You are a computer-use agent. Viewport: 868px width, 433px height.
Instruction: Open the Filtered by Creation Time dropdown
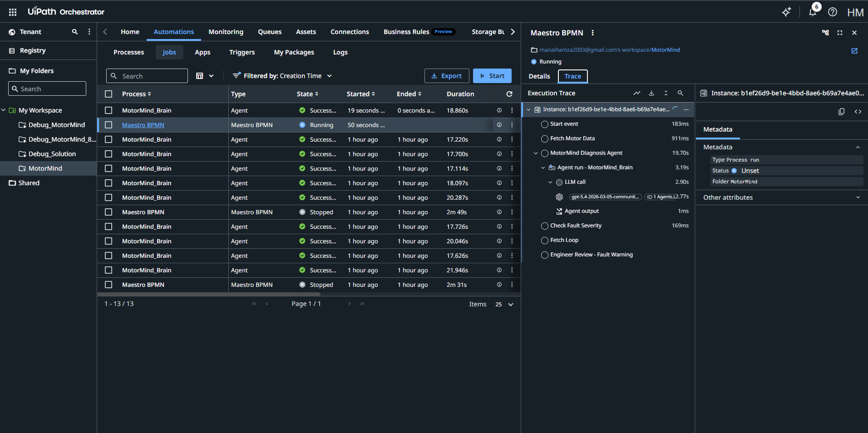pyautogui.click(x=282, y=76)
